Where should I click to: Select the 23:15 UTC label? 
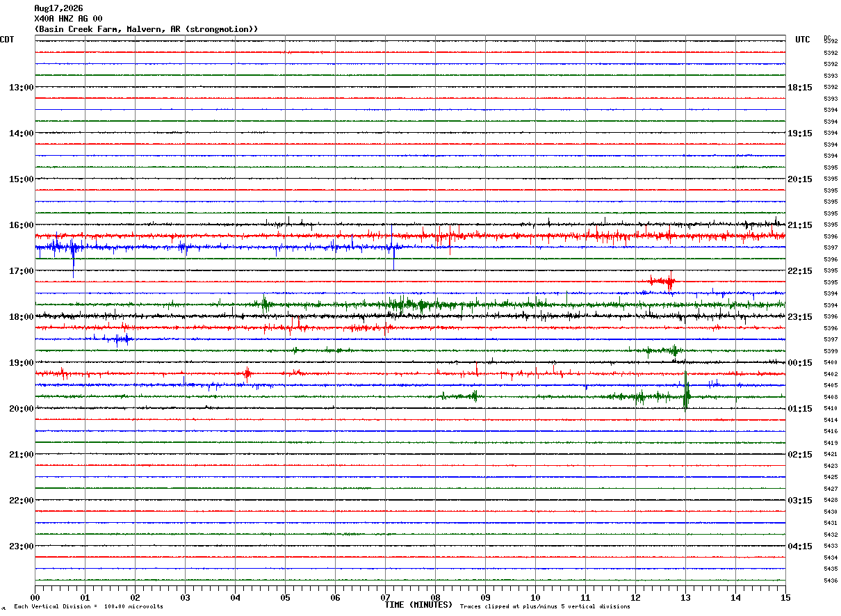tap(800, 317)
